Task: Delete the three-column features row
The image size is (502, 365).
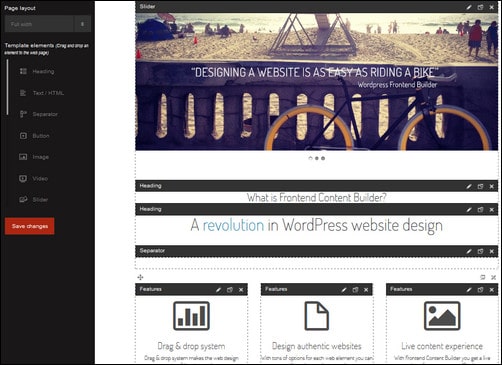Action: (494, 277)
